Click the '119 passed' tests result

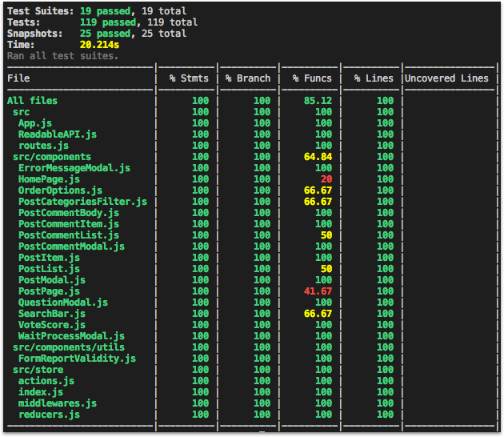tap(108, 22)
